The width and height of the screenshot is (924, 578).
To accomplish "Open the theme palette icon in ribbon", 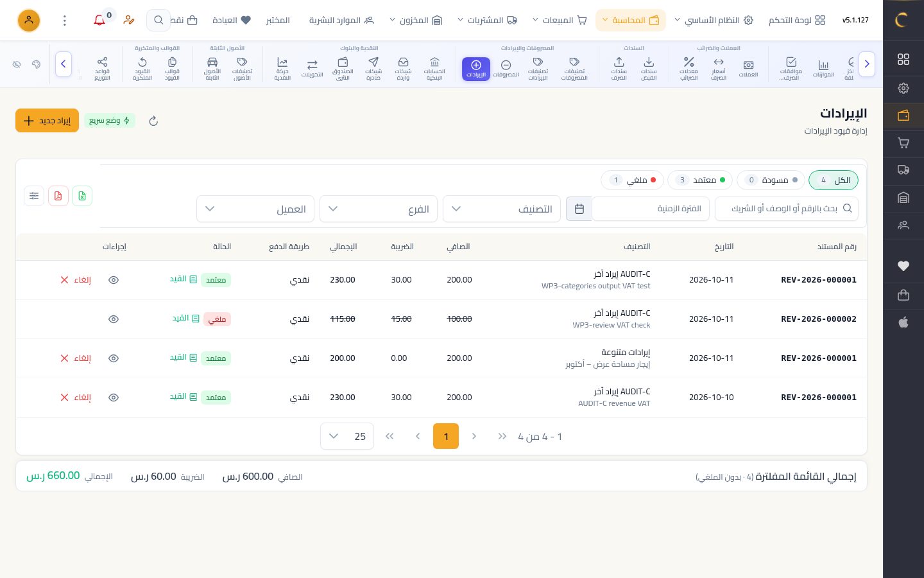I will 36,64.
